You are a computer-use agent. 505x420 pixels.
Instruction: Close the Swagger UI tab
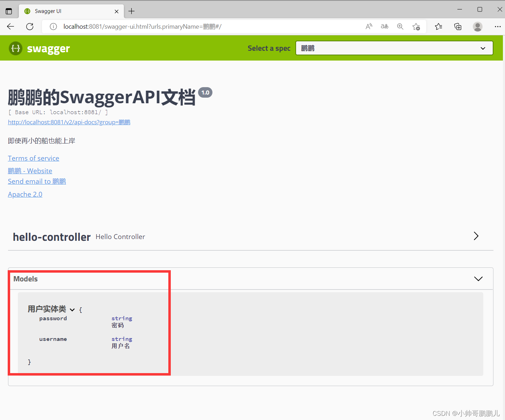tap(117, 11)
